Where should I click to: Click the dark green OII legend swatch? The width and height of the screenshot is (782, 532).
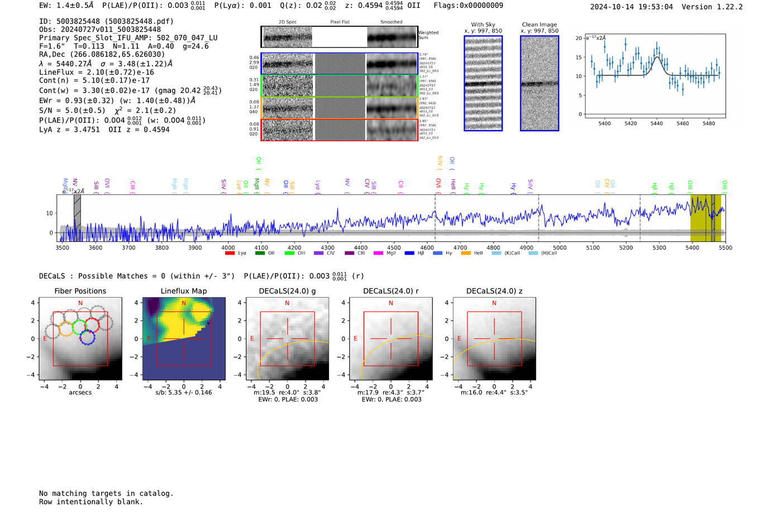coord(260,253)
